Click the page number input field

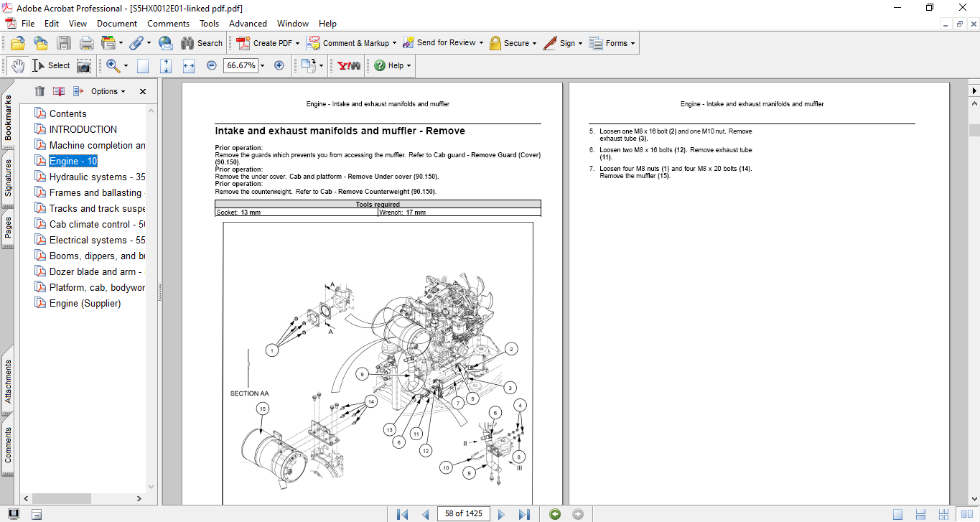pyautogui.click(x=463, y=514)
